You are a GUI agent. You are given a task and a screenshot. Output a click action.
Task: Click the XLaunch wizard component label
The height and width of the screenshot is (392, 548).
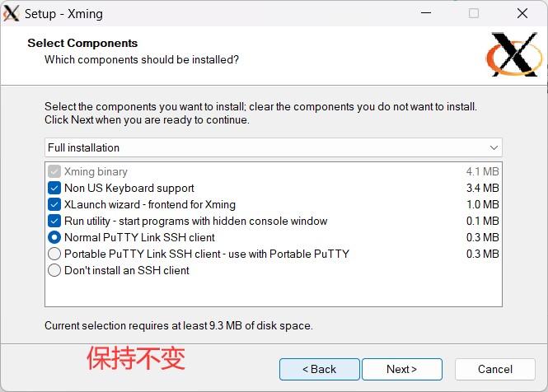(150, 204)
